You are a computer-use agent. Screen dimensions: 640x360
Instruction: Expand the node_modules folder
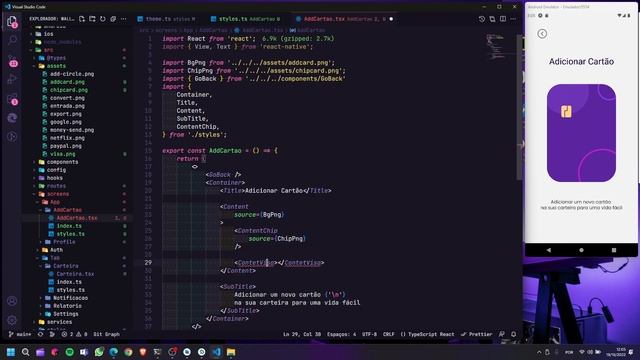point(62,42)
